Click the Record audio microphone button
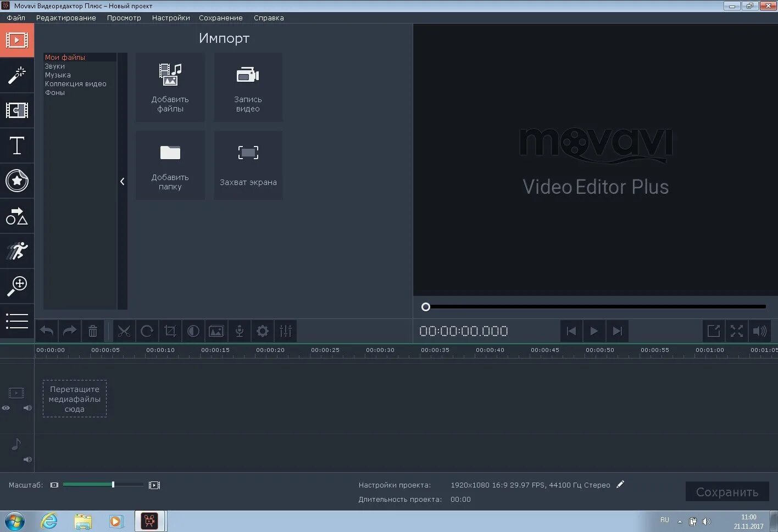 click(240, 331)
